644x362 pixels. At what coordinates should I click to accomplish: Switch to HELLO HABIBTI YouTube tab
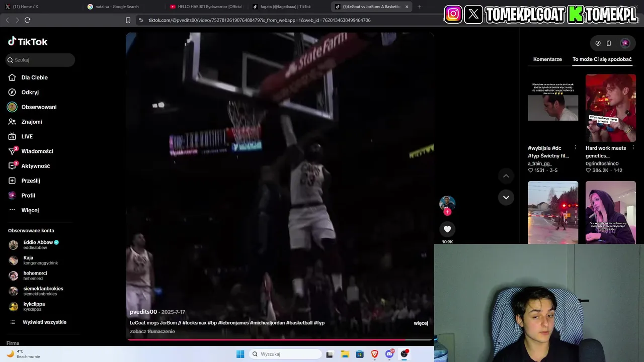click(206, 7)
